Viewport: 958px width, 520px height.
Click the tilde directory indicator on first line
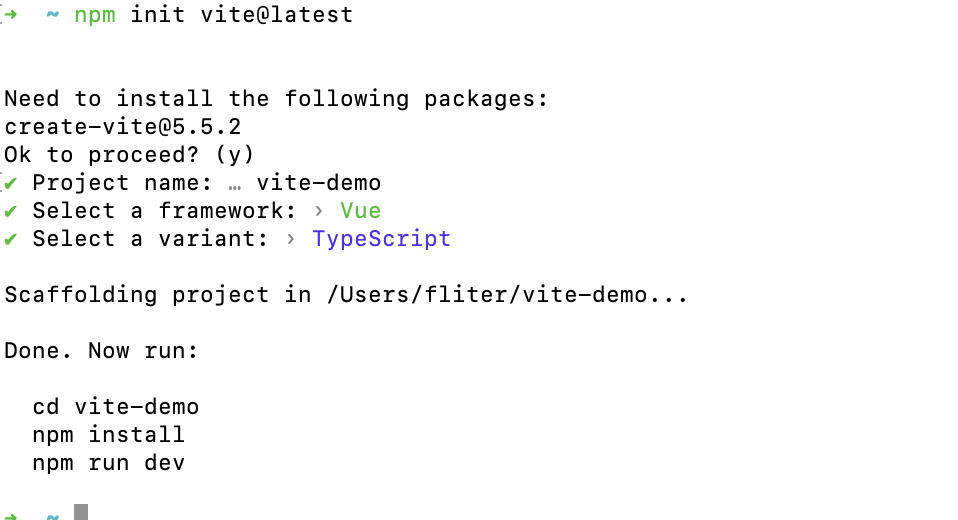coord(52,15)
